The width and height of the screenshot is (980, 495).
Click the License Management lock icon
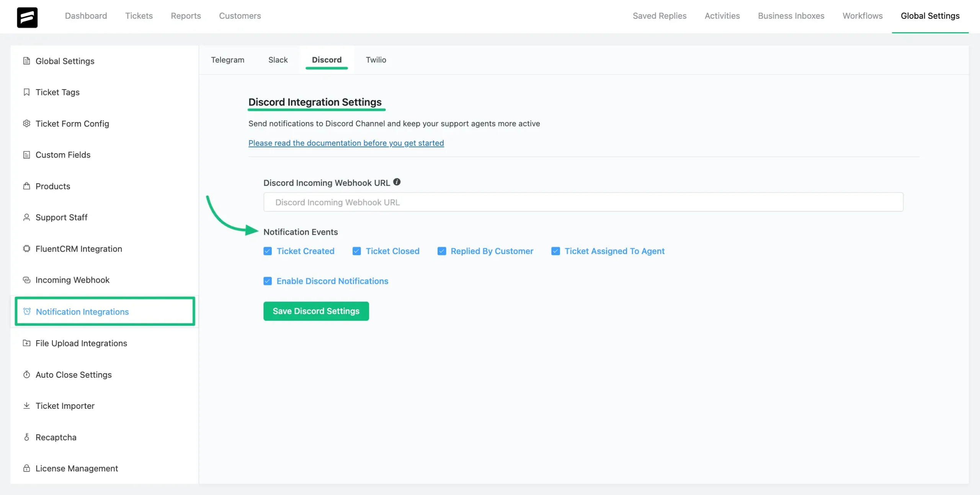(26, 468)
